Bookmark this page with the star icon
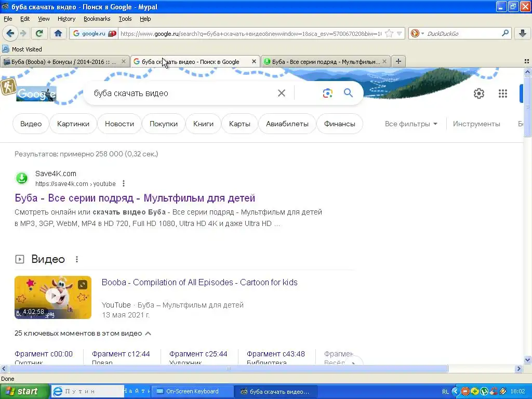This screenshot has width=532, height=399. pyautogui.click(x=389, y=34)
